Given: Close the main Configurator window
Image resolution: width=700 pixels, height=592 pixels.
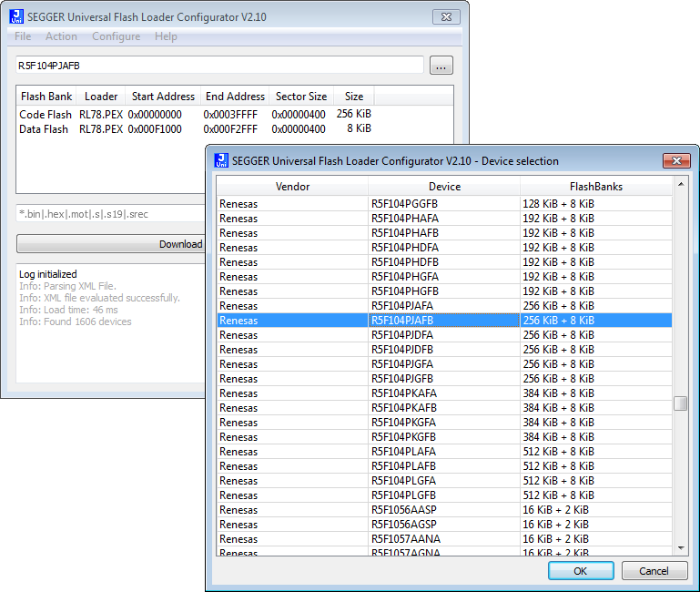Looking at the screenshot, I should (446, 17).
